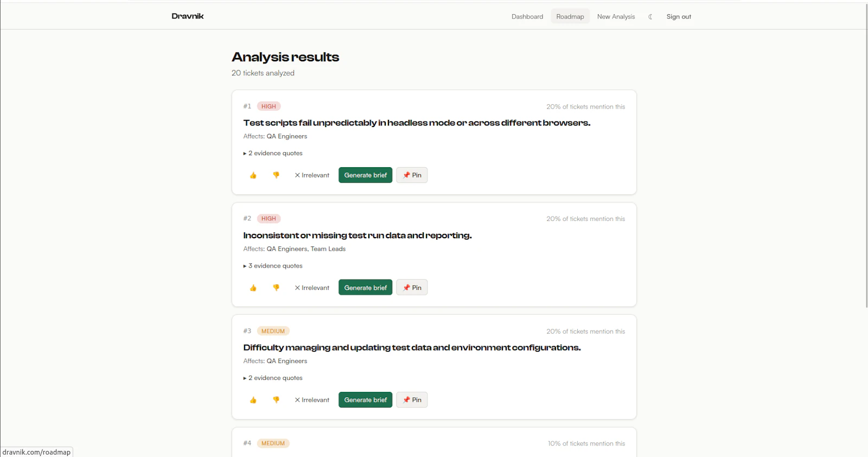Pin ticket #2 about test run data

[411, 287]
